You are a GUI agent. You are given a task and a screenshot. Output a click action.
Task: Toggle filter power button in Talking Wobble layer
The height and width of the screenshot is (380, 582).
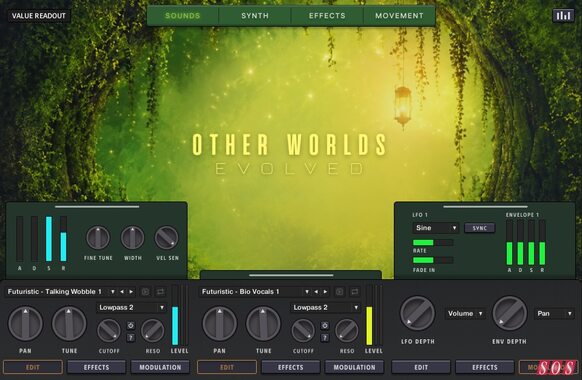(131, 326)
